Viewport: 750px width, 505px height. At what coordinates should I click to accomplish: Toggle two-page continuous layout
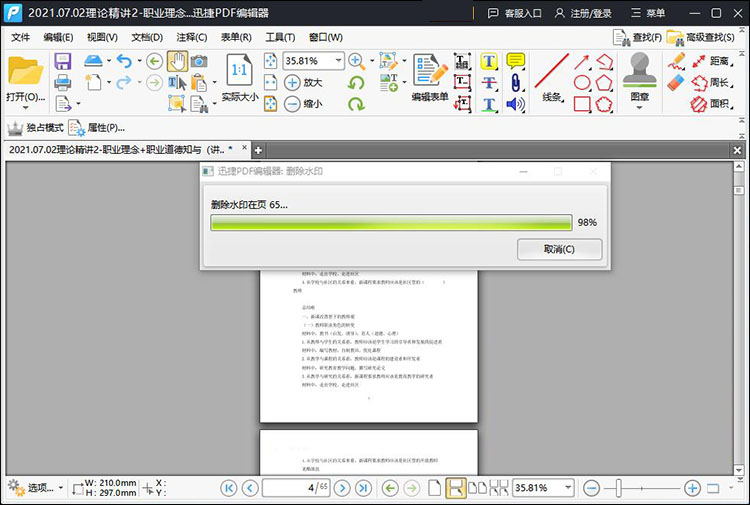(x=499, y=488)
